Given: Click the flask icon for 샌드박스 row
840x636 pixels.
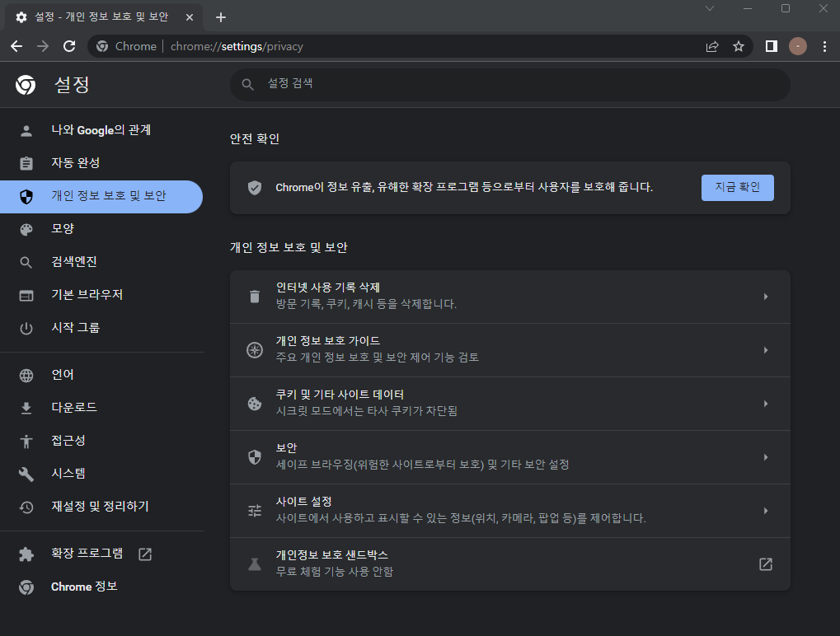Looking at the screenshot, I should click(255, 564).
